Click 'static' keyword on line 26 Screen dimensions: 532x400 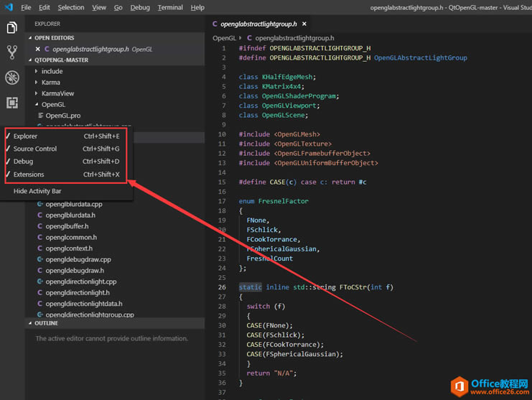coord(250,287)
